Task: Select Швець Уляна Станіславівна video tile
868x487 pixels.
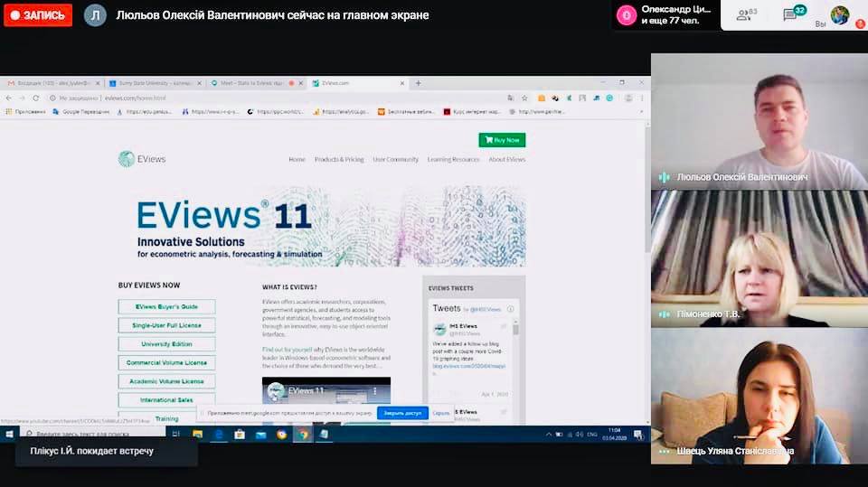Action: click(759, 397)
